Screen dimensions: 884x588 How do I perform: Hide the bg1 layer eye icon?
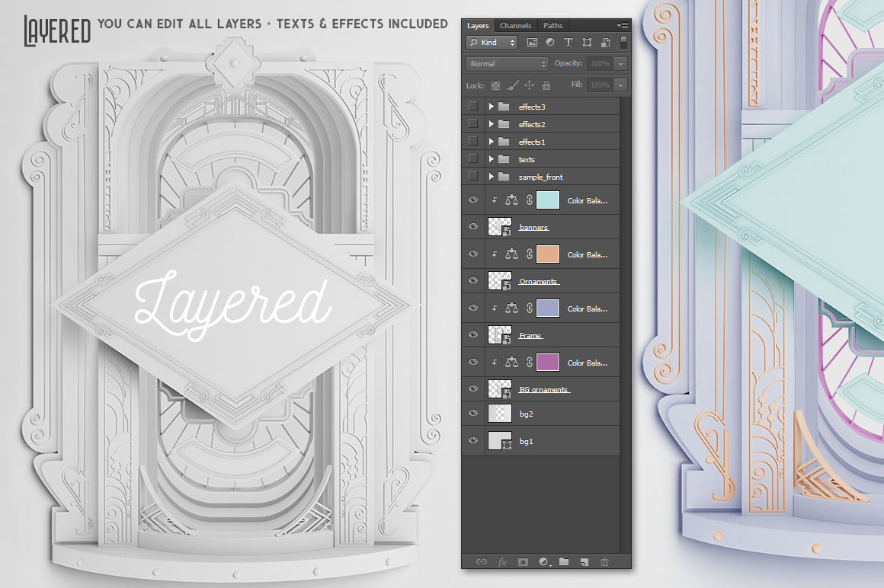473,440
